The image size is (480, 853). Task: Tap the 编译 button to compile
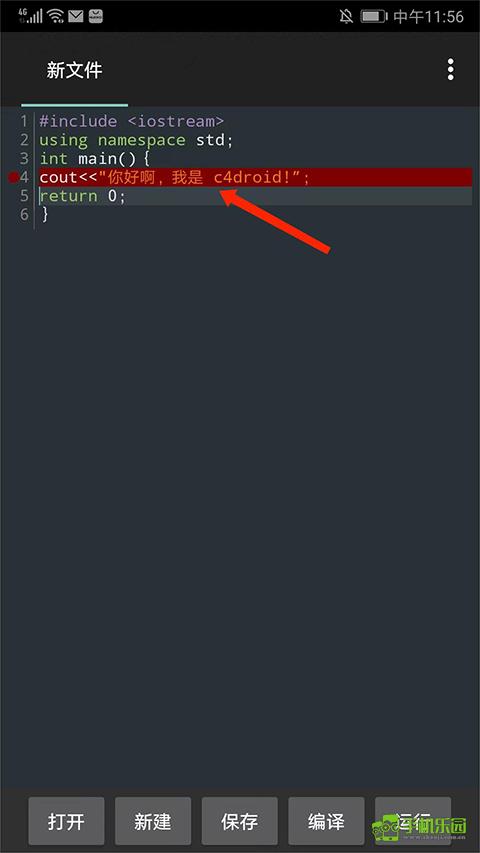[x=326, y=821]
